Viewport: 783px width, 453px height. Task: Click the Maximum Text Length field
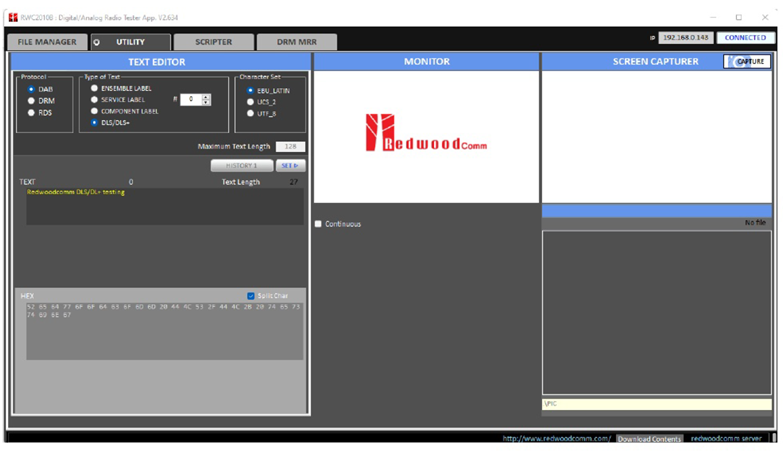coord(290,146)
